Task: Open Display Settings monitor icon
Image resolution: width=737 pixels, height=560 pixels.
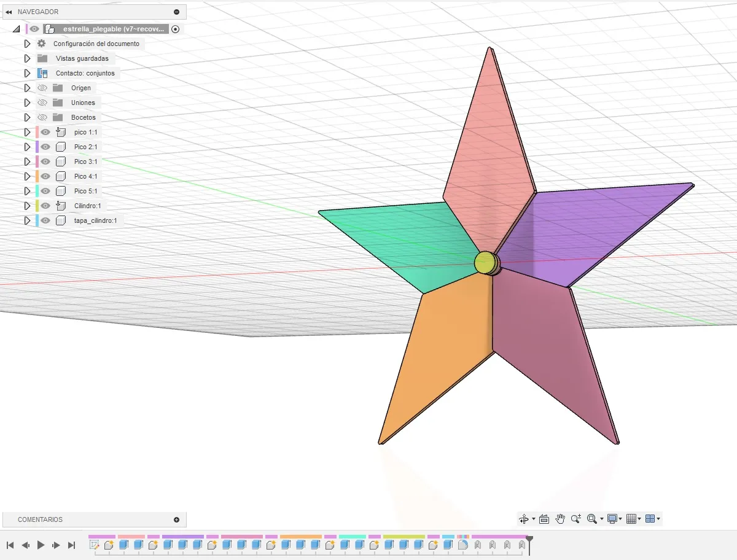Action: coord(612,519)
